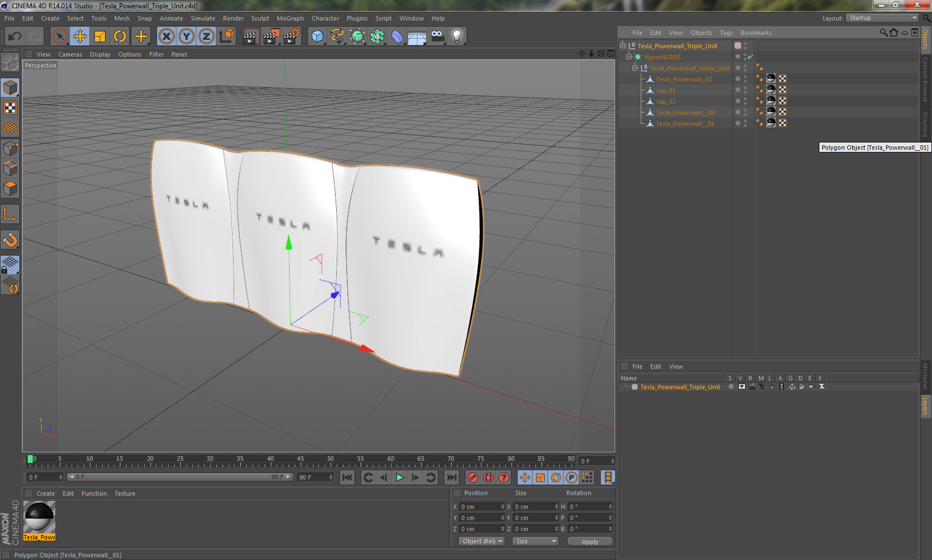
Task: Switch to Polygons mode
Action: pyautogui.click(x=11, y=189)
